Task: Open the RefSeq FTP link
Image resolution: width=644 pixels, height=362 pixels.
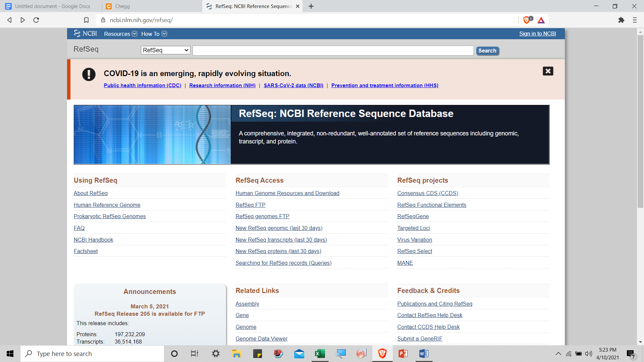Action: pos(250,205)
